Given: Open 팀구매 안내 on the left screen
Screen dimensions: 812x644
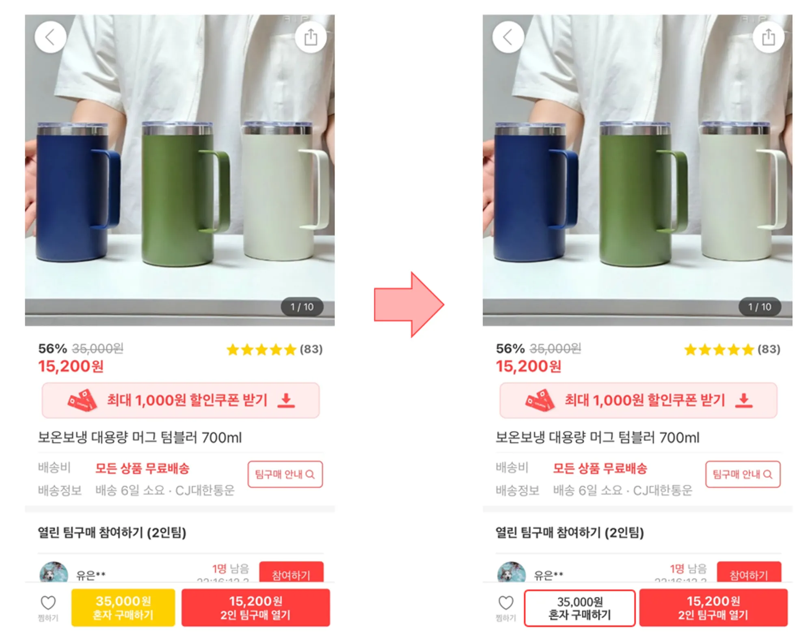Looking at the screenshot, I should pos(285,474).
